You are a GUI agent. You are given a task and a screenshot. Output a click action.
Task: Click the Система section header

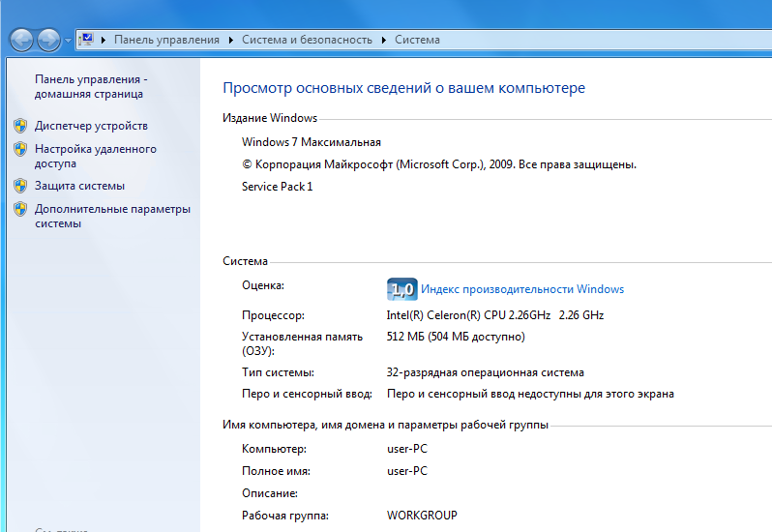click(245, 261)
